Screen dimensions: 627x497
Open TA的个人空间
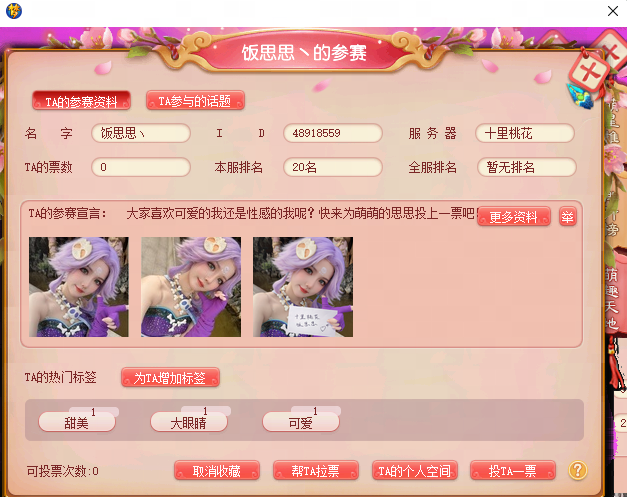click(415, 470)
